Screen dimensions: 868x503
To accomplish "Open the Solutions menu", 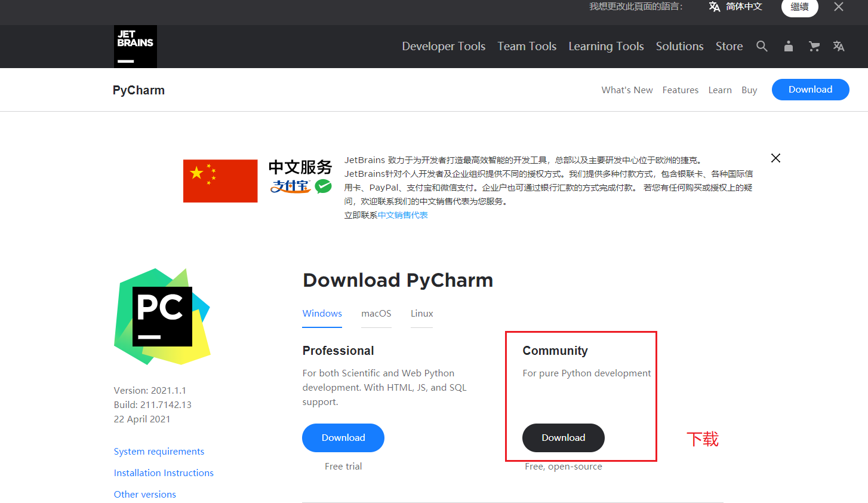I will pos(679,46).
